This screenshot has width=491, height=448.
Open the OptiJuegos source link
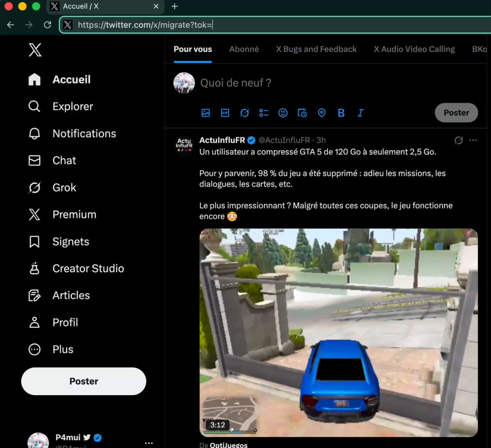[x=228, y=445]
